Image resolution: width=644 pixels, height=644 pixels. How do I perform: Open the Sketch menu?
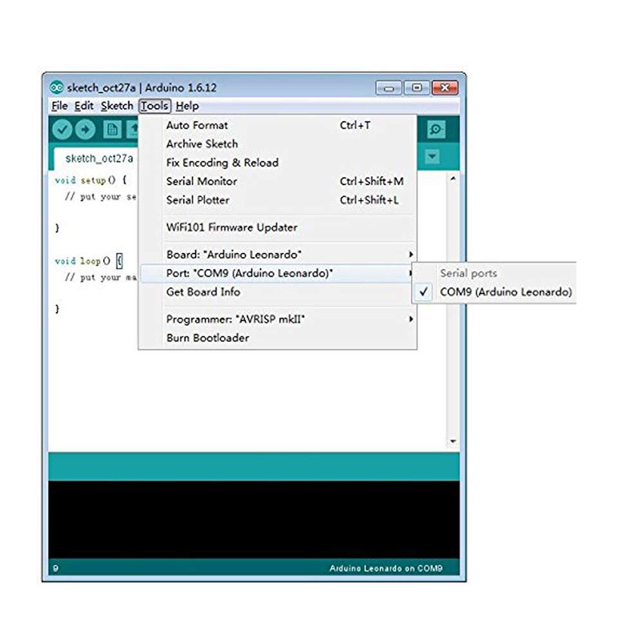click(116, 106)
